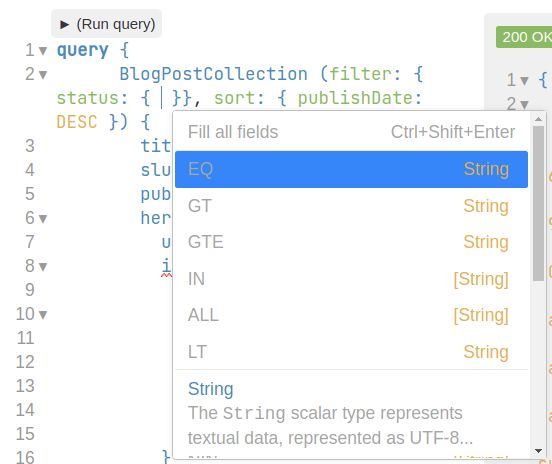
Task: Click the 200 OK status badge
Action: (524, 37)
